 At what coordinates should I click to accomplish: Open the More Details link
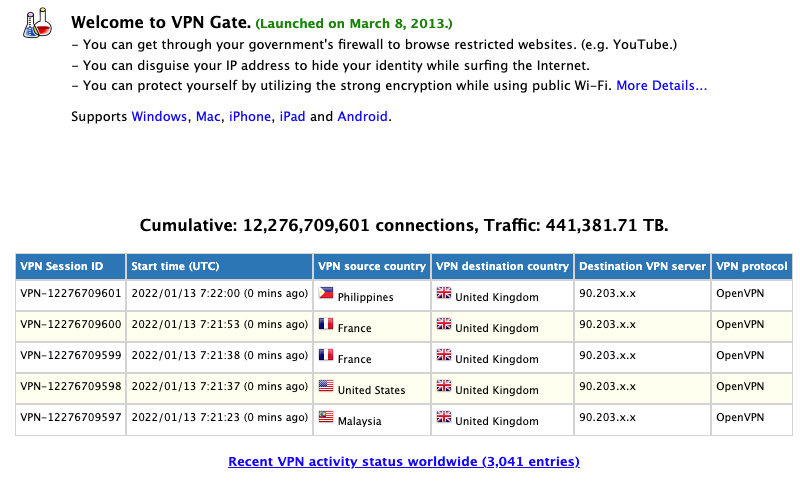tap(661, 85)
